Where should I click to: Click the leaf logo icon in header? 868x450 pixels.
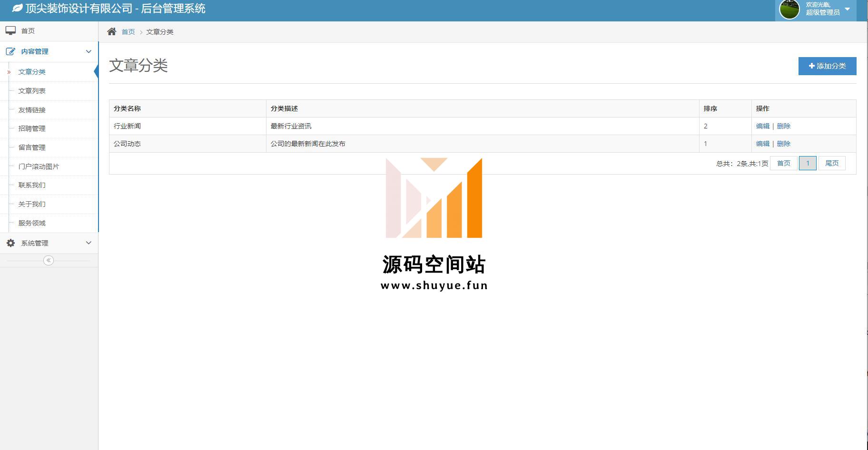(x=17, y=9)
